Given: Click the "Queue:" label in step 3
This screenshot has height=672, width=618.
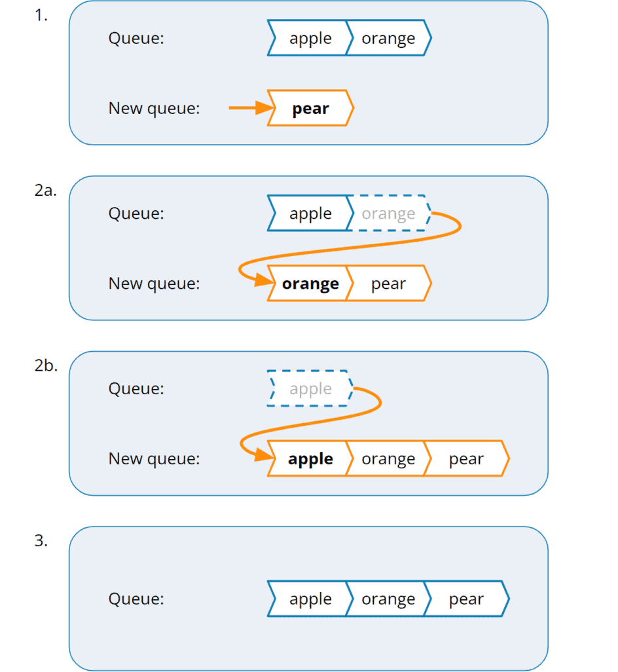Looking at the screenshot, I should (136, 599).
